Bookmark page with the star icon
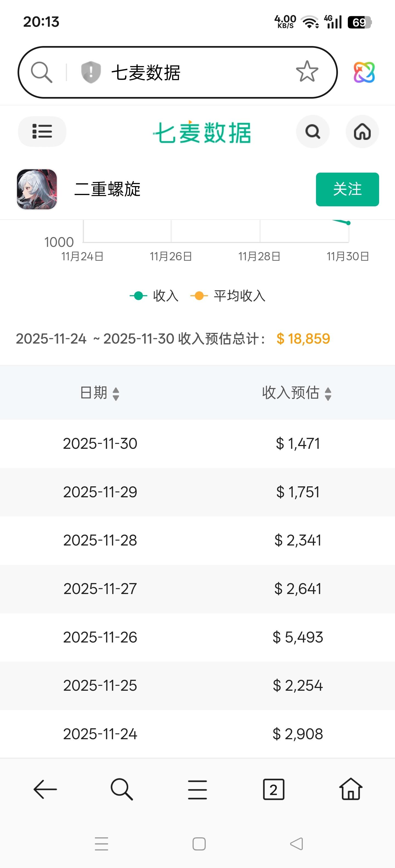The image size is (395, 868). (x=307, y=72)
